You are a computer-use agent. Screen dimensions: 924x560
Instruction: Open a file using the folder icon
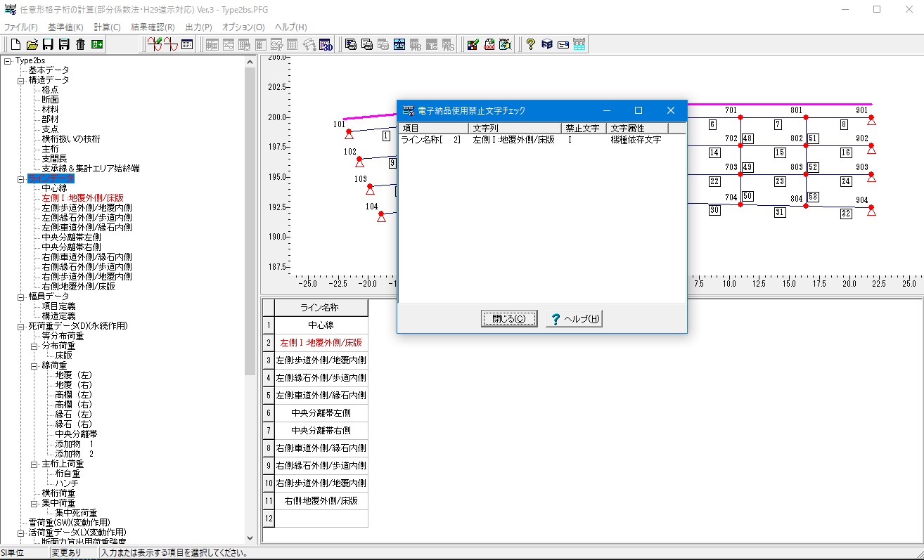[x=32, y=44]
